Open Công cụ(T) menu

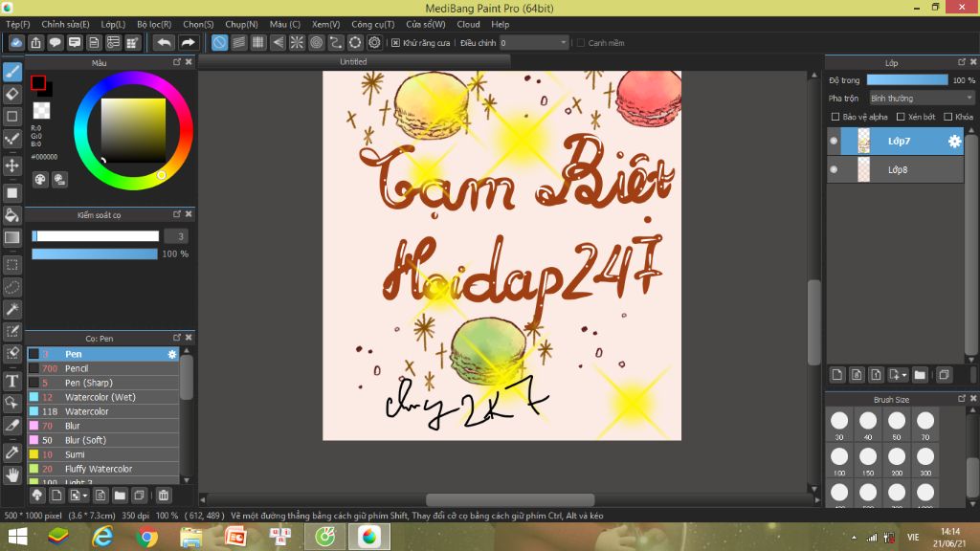coord(373,24)
